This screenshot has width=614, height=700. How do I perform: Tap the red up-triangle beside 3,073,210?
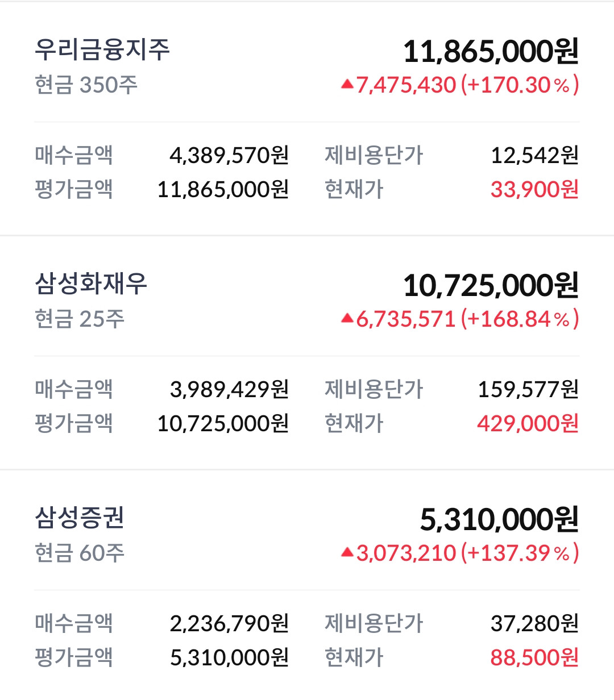coord(347,553)
